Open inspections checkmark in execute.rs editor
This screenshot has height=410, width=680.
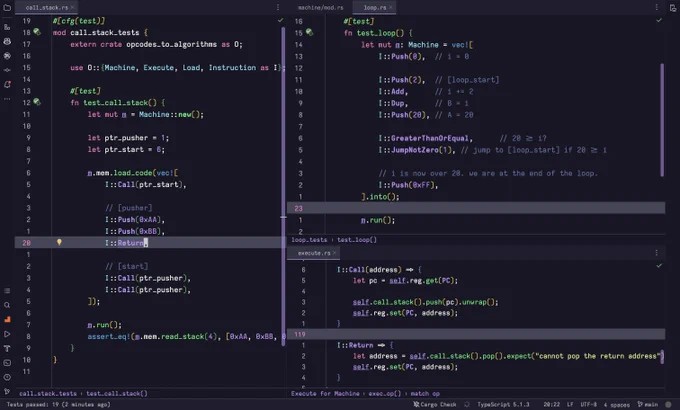(659, 265)
